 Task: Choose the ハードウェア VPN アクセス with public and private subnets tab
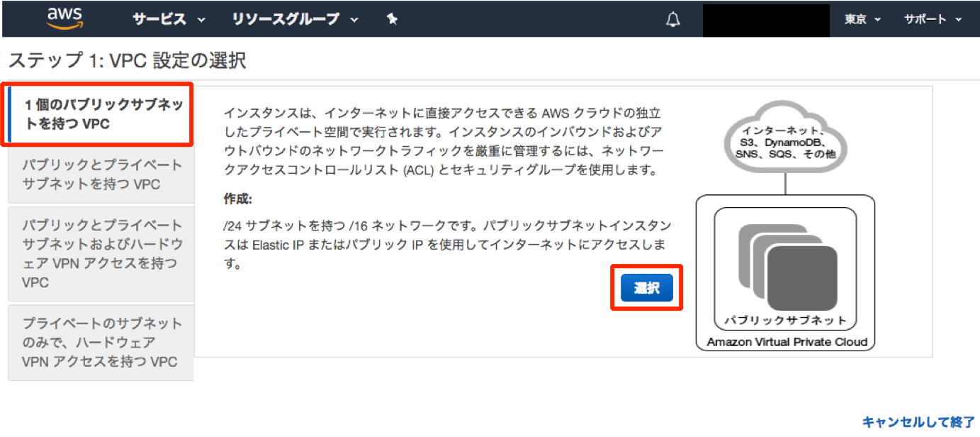click(101, 253)
